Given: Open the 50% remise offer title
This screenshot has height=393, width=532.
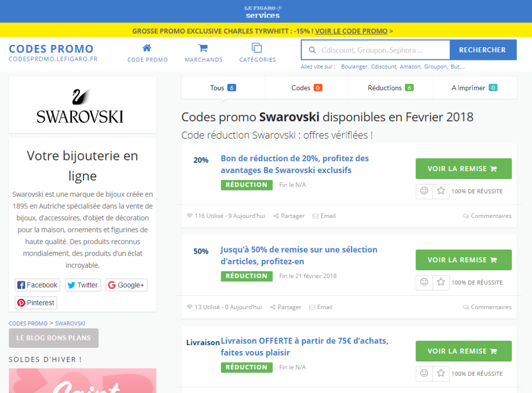Looking at the screenshot, I should tap(298, 255).
